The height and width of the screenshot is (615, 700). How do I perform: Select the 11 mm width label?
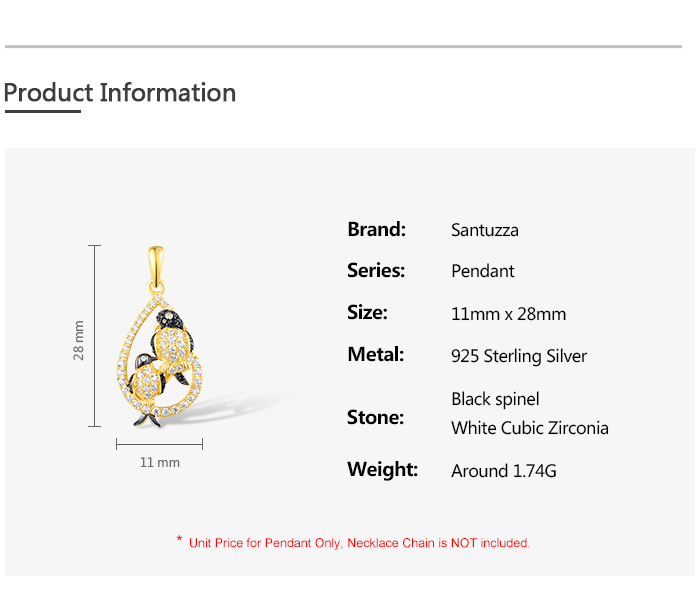coord(160,462)
